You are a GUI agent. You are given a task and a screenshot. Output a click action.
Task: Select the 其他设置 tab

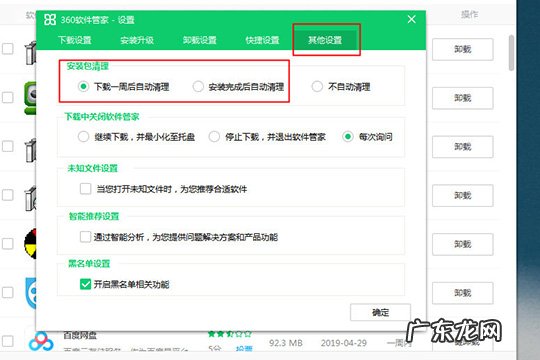pyautogui.click(x=325, y=40)
